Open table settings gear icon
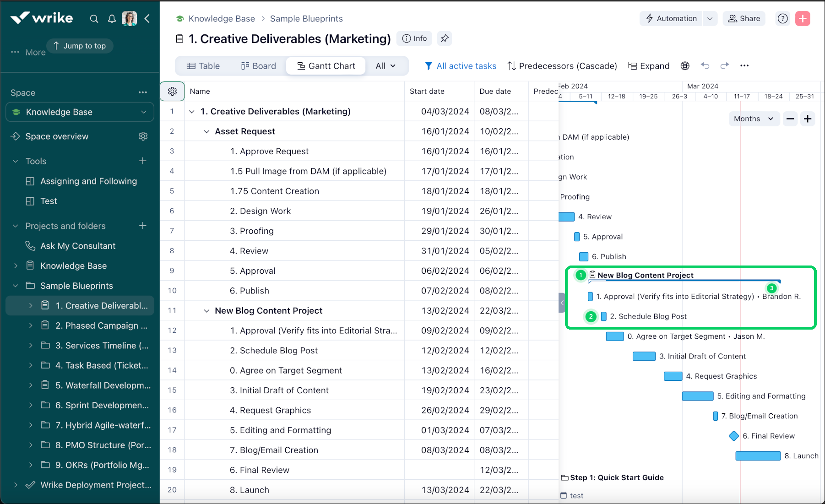The height and width of the screenshot is (504, 825). [172, 92]
